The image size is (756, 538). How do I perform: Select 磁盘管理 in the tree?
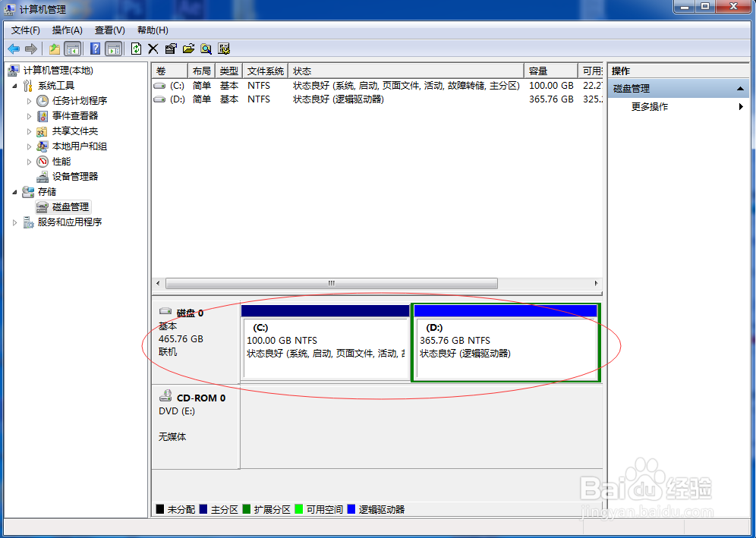pos(71,207)
